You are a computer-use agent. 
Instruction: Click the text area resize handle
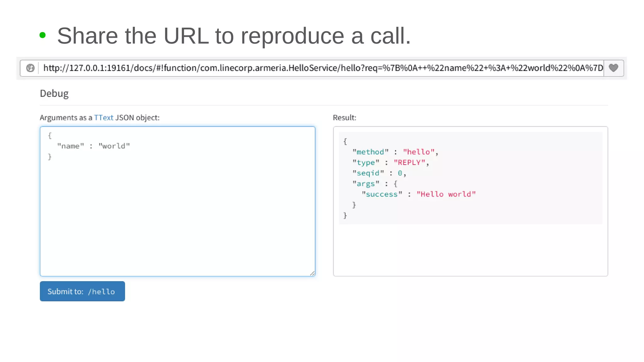tap(312, 273)
